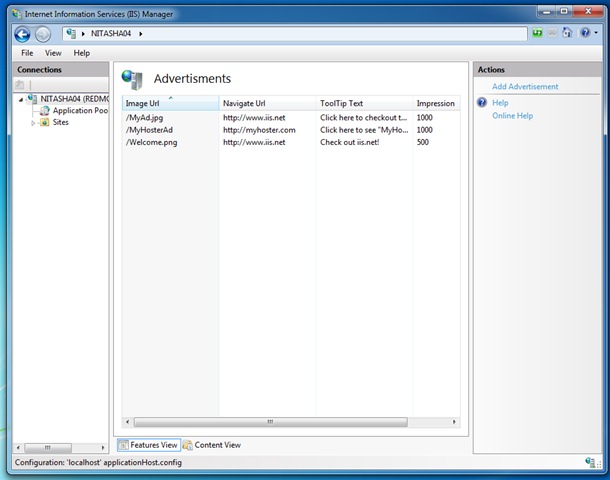610x480 pixels.
Task: Click Add Advertisement in Actions pane
Action: [525, 87]
